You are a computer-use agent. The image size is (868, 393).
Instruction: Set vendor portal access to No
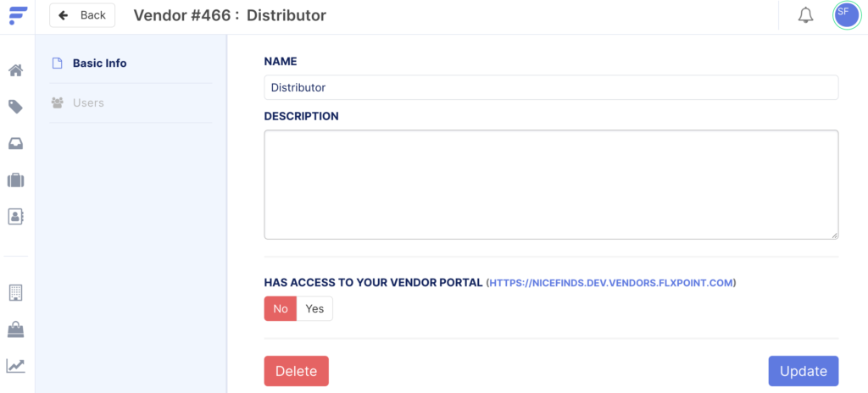tap(281, 309)
